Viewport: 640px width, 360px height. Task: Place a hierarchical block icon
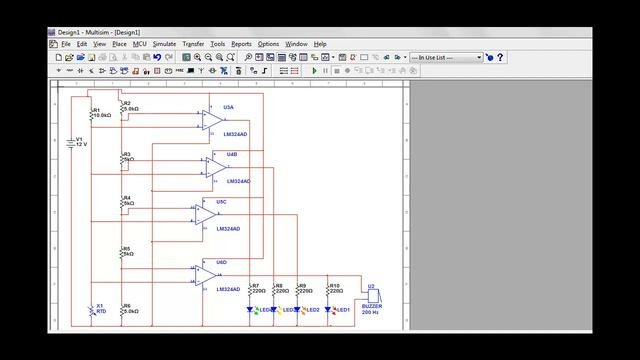pyautogui.click(x=253, y=71)
